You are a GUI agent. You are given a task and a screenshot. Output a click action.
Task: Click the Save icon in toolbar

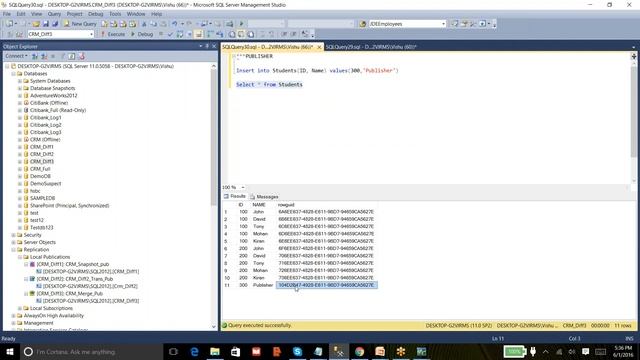46,24
